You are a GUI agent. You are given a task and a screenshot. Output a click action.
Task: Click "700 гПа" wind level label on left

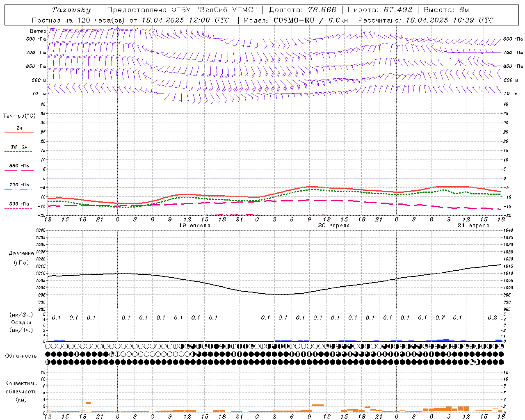(36, 52)
